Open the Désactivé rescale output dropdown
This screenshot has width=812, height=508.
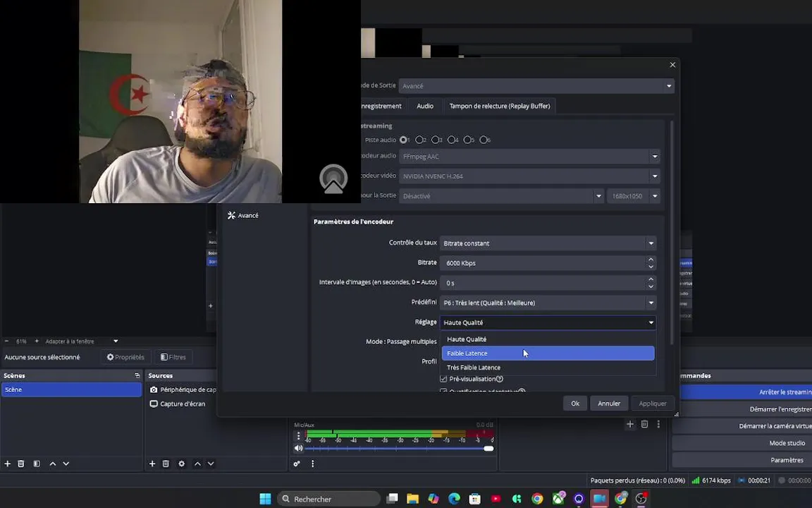pyautogui.click(x=501, y=196)
